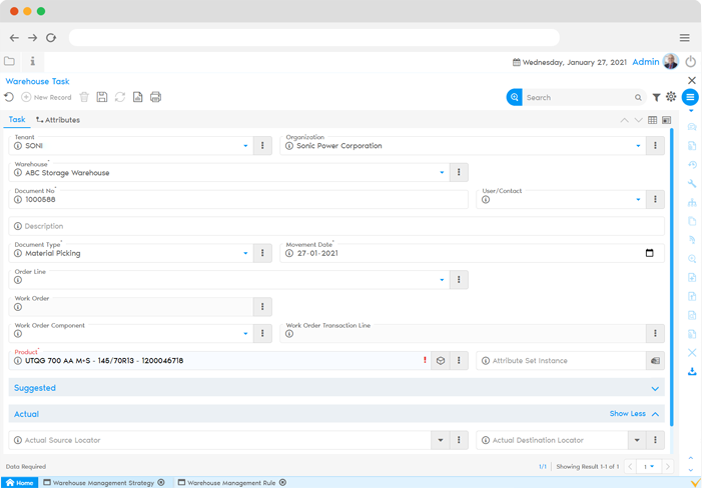
Task: Switch to grid view layout
Action: (x=652, y=120)
